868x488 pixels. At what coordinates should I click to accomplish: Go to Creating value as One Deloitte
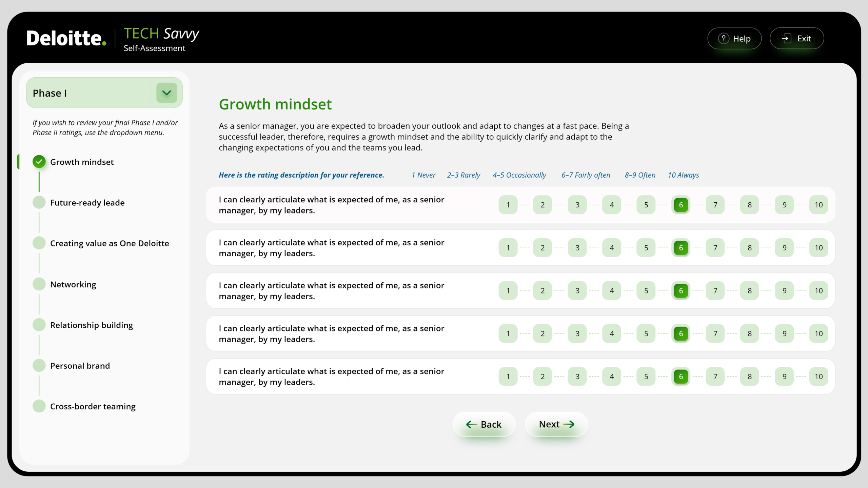pos(109,243)
